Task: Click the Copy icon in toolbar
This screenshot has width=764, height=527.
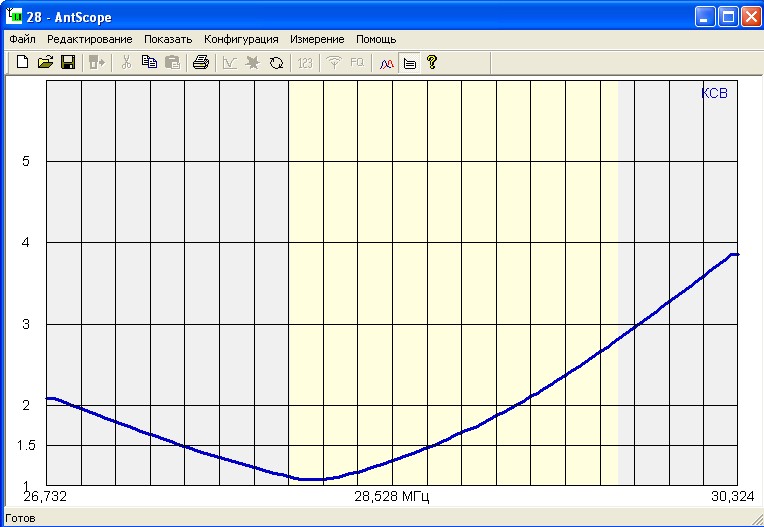Action: [x=149, y=62]
